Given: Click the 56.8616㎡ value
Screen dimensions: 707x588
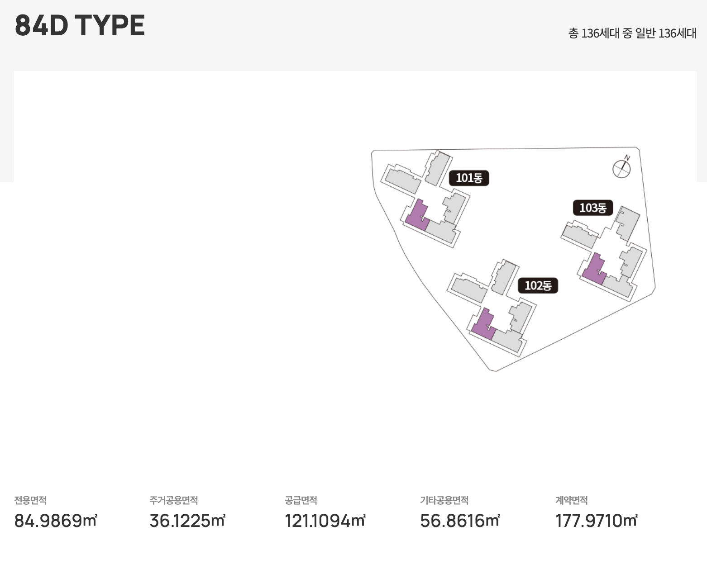Looking at the screenshot, I should tap(460, 521).
